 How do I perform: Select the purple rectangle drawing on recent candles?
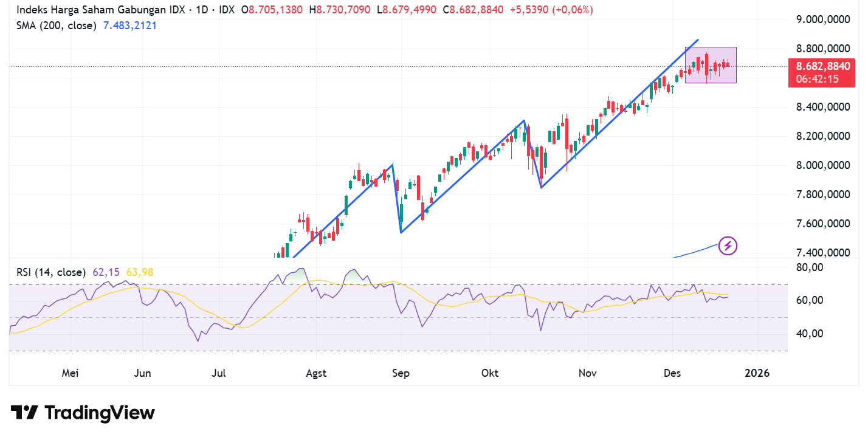coord(711,64)
